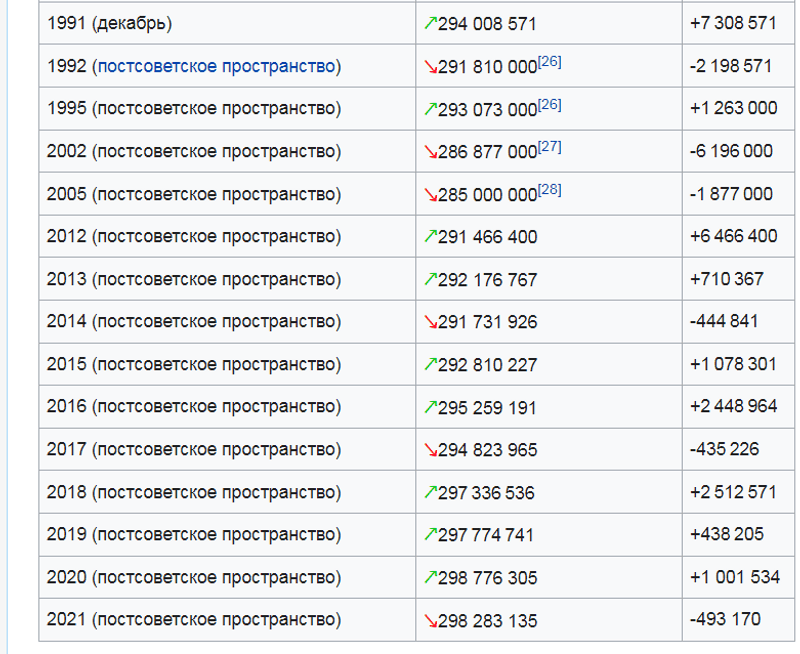Screen dimensions: 800x654
Task: Click the green increase arrow in the 2020 row
Action: point(431,578)
